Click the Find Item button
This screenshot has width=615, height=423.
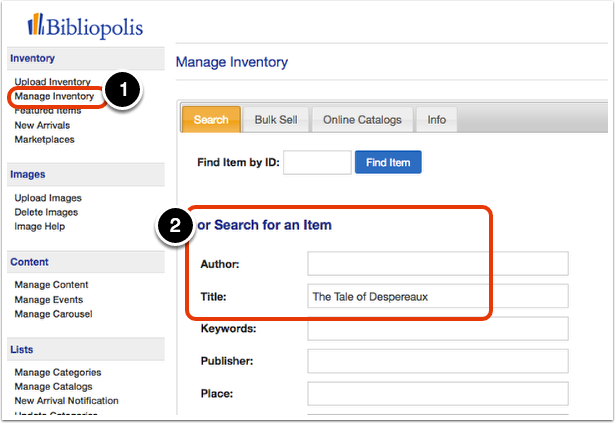pos(388,162)
